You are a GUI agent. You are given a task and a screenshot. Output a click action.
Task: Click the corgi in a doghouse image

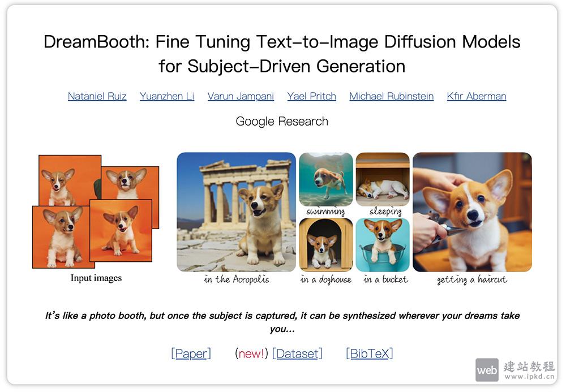click(x=325, y=244)
